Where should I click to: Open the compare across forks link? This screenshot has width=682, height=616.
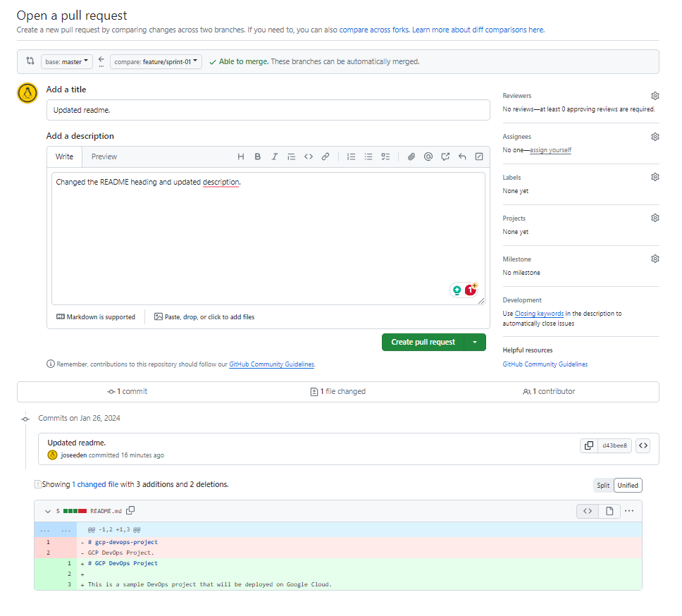pyautogui.click(x=374, y=30)
